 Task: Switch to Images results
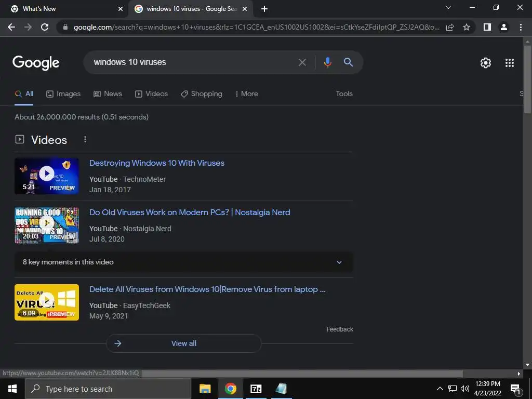point(63,94)
